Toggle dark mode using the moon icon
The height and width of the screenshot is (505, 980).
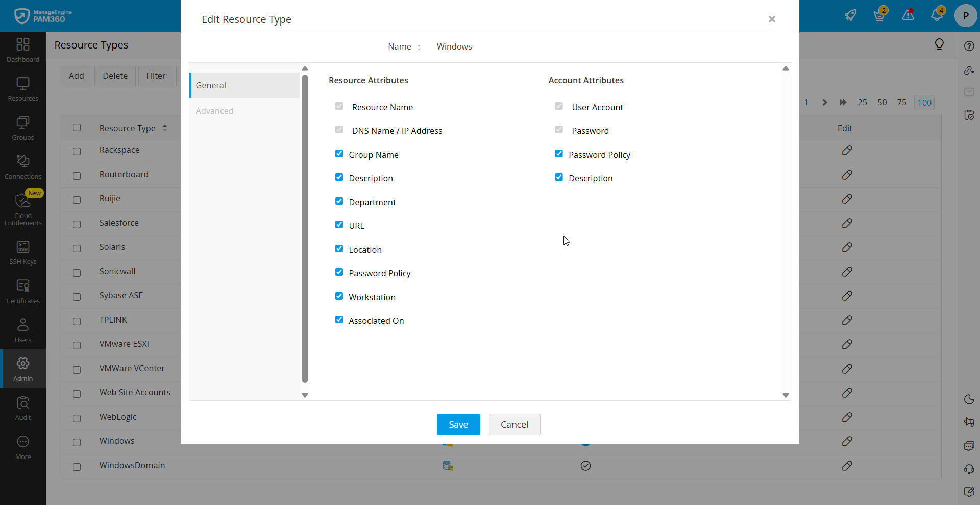969,400
